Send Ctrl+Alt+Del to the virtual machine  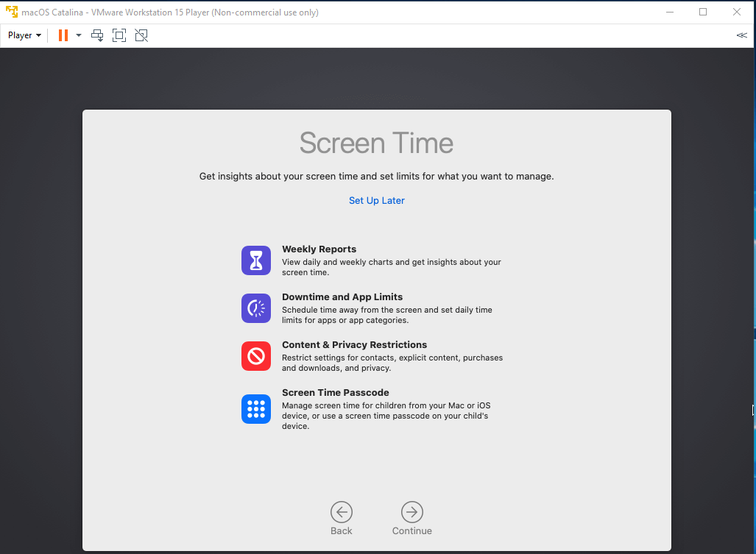pyautogui.click(x=97, y=35)
